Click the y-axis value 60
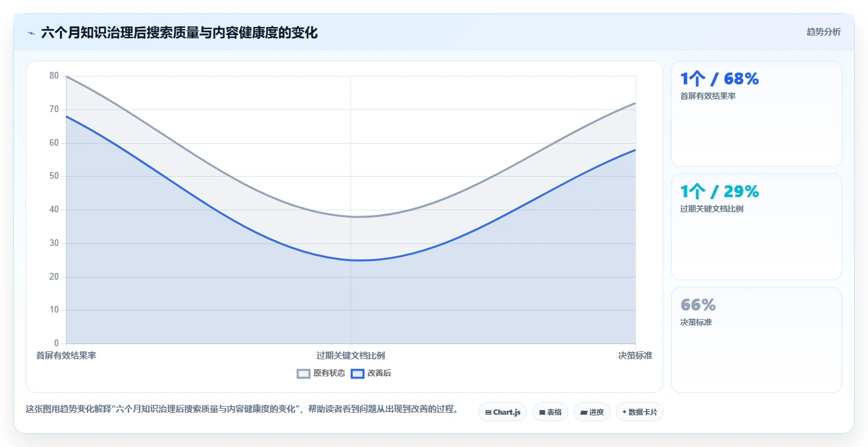The width and height of the screenshot is (868, 447). coord(54,143)
